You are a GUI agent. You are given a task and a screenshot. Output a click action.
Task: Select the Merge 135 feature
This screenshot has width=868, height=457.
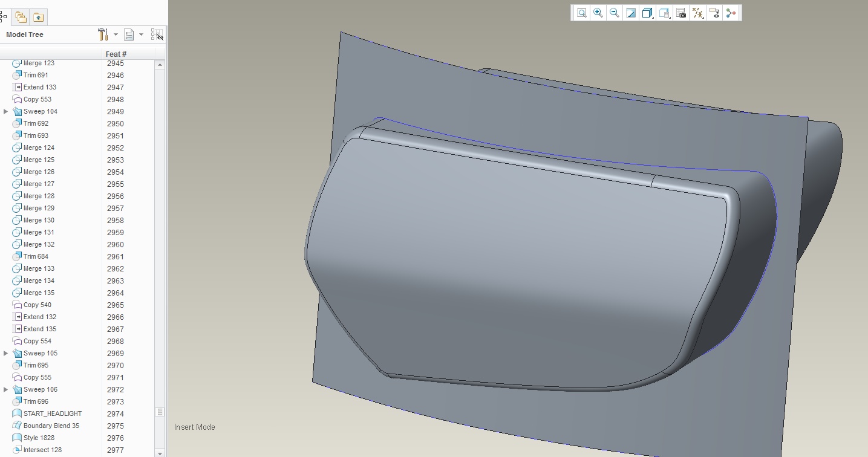click(39, 293)
